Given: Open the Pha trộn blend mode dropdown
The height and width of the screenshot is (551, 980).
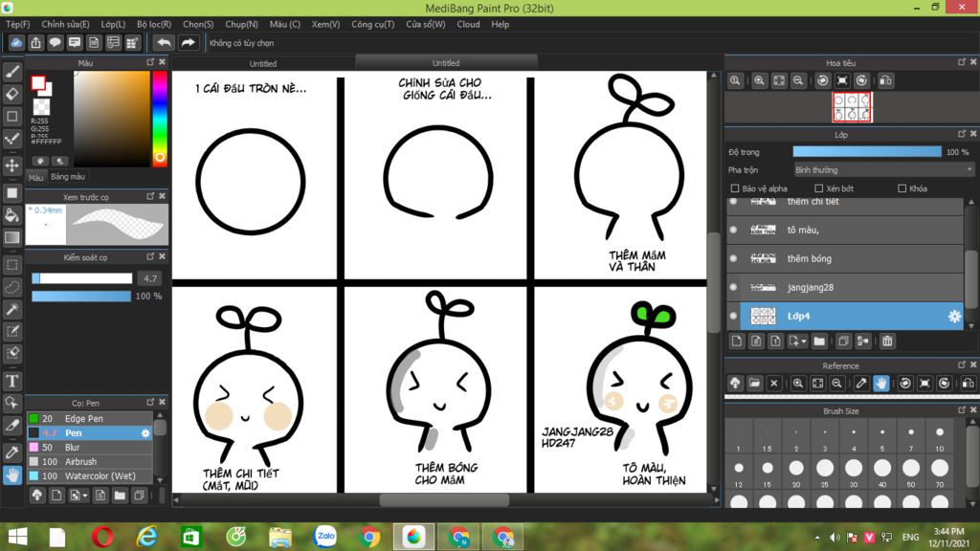Looking at the screenshot, I should click(883, 170).
